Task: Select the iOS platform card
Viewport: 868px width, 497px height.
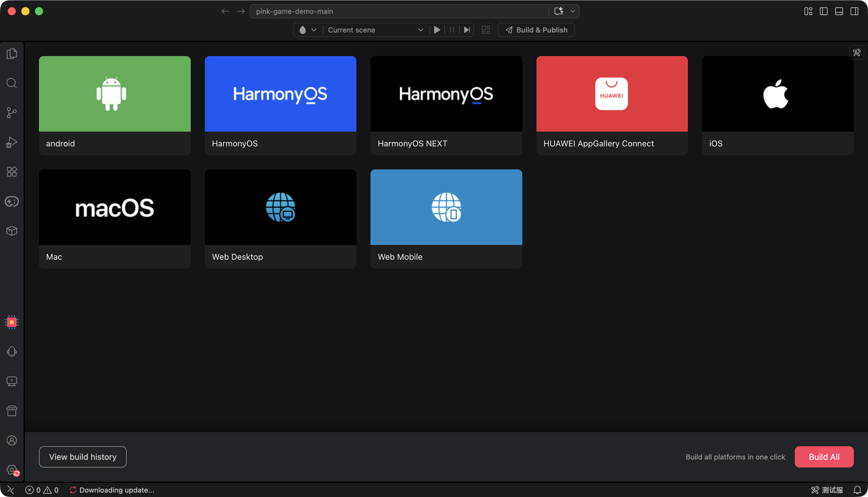Action: pyautogui.click(x=778, y=105)
